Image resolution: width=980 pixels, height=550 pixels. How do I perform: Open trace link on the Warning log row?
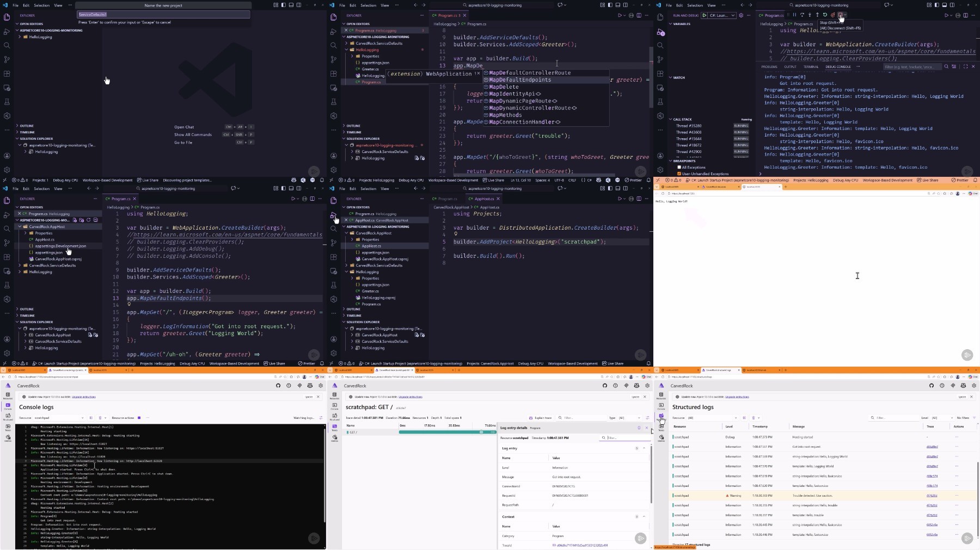pyautogui.click(x=932, y=496)
